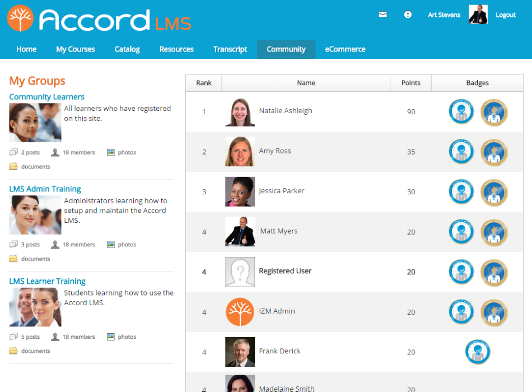
Task: Click Natalie Ashleigh's blue ribbon badge
Action: 461,111
